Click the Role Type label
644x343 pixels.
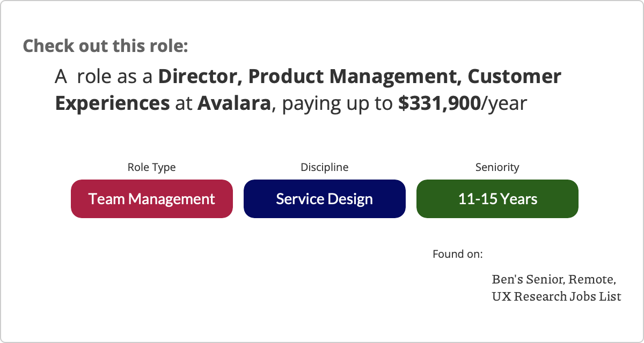pos(151,167)
